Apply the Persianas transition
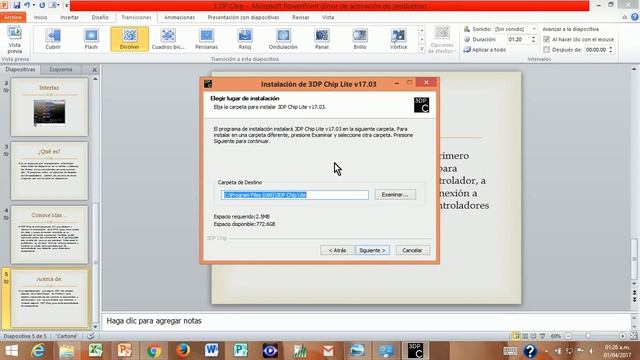 click(x=207, y=39)
